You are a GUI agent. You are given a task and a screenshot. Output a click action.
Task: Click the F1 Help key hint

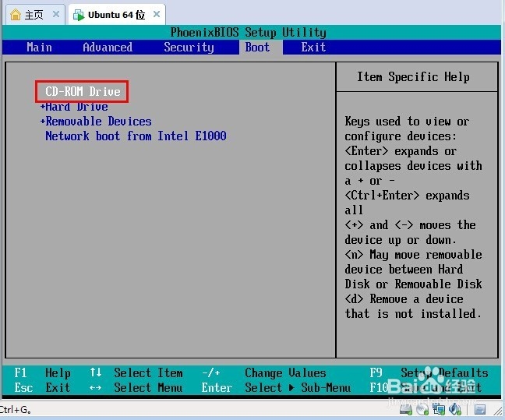(42, 373)
